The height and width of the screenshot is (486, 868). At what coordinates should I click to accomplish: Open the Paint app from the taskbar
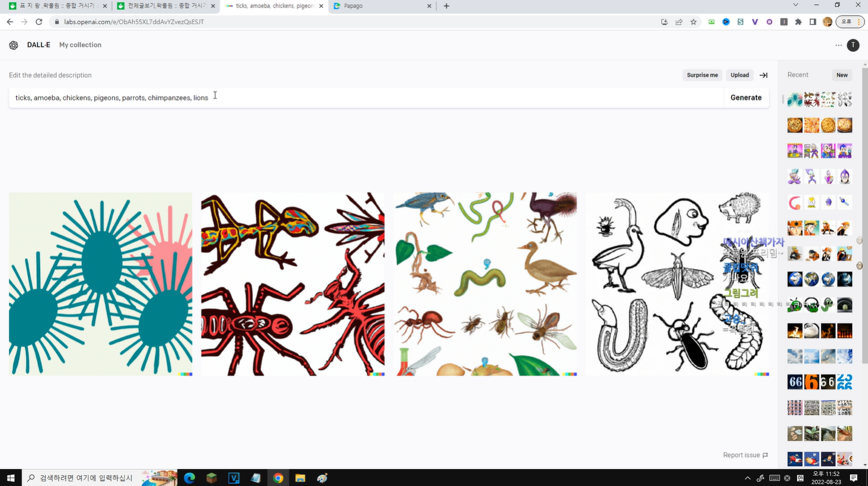322,478
